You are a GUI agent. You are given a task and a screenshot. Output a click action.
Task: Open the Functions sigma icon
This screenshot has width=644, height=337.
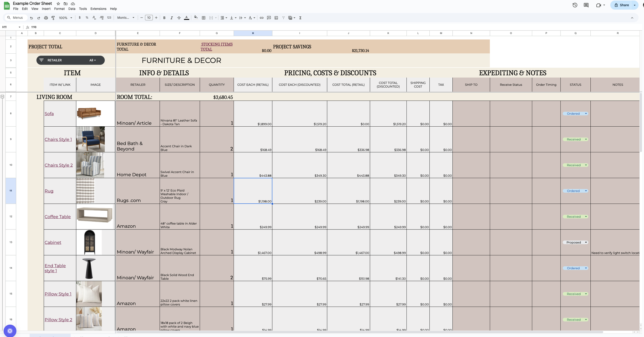pos(300,18)
